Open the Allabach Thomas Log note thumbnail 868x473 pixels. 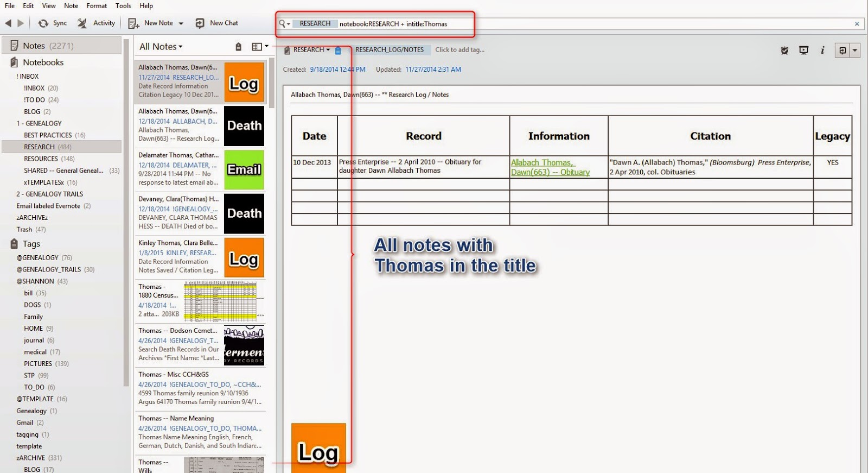pyautogui.click(x=244, y=82)
